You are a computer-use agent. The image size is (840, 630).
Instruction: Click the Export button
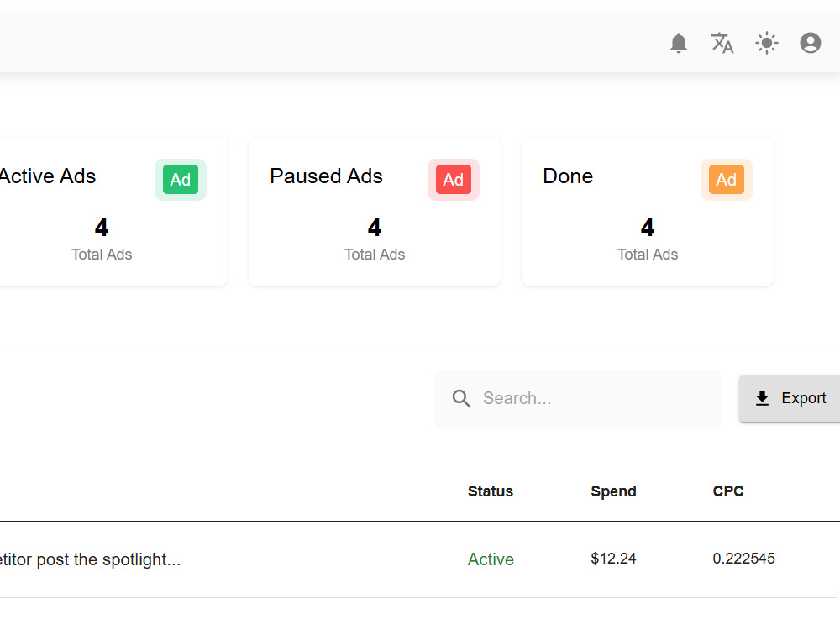[790, 398]
